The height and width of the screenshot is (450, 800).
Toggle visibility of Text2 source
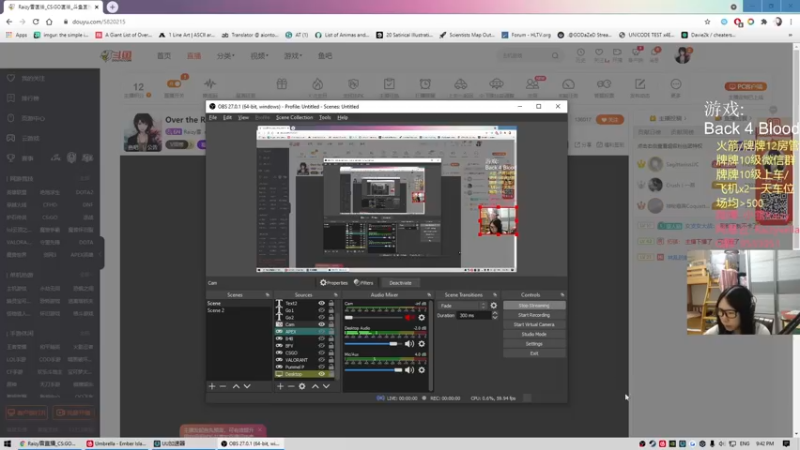321,303
